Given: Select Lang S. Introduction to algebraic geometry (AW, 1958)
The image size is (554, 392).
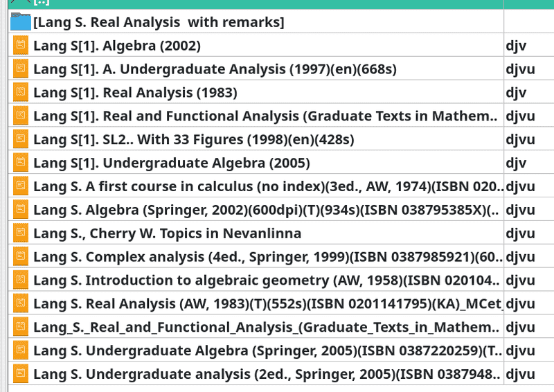Looking at the screenshot, I should 267,280.
